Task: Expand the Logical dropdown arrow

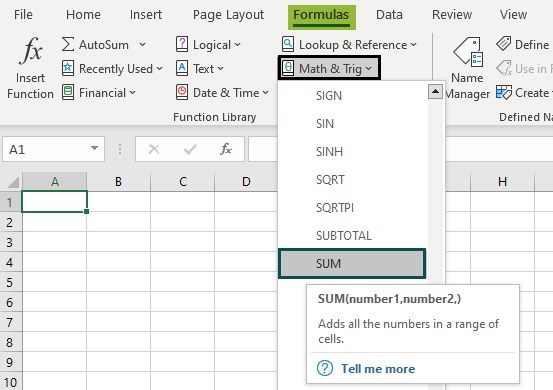Action: pos(237,44)
